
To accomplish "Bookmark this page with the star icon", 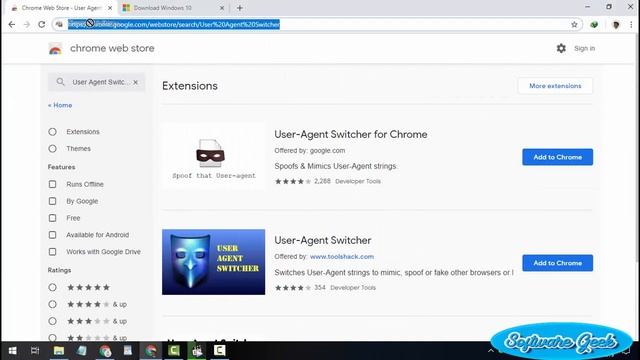I will [574, 24].
